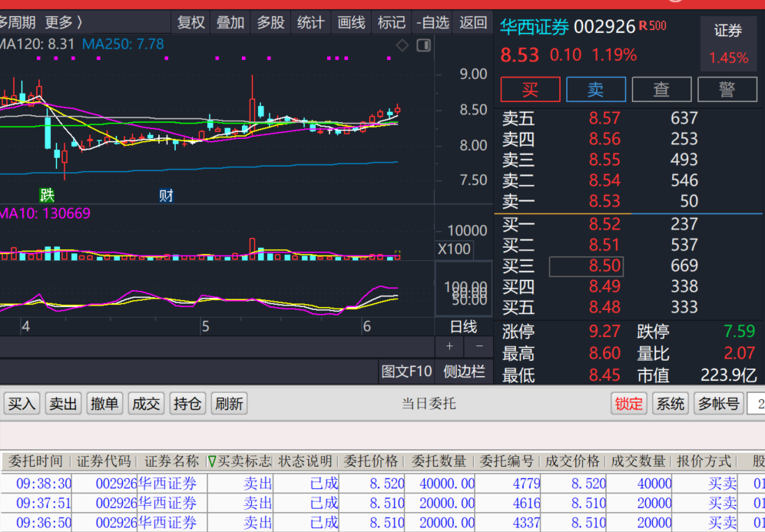The width and height of the screenshot is (765, 532).
Task: Open the 系统 system button
Action: click(671, 404)
